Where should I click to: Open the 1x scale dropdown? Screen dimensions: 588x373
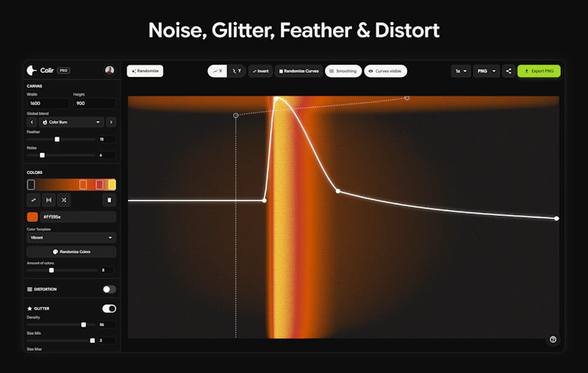click(x=461, y=71)
